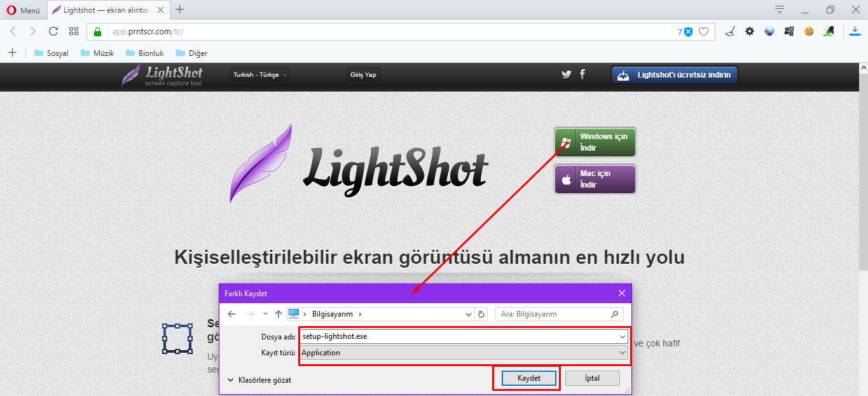Click Lightshot'ı ücretsiz indirin button
Screen dimensions: 868x396
click(675, 75)
